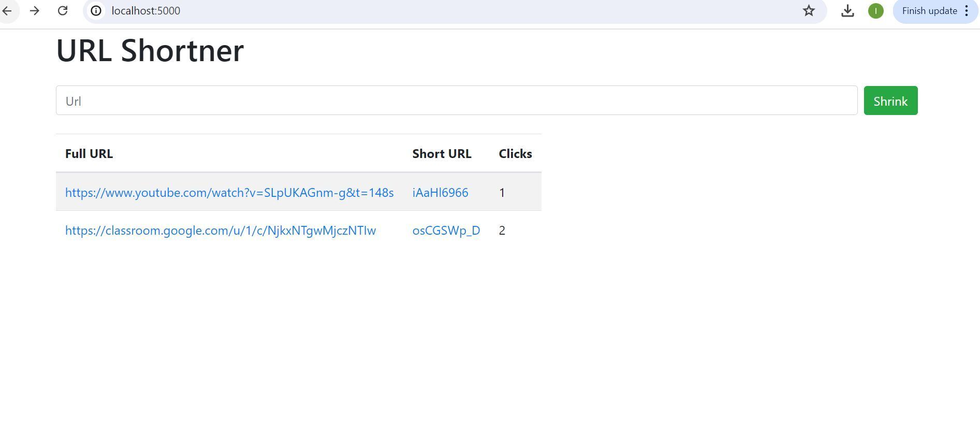Reload the localhost page
Image resolution: width=980 pixels, height=430 pixels.
tap(63, 11)
